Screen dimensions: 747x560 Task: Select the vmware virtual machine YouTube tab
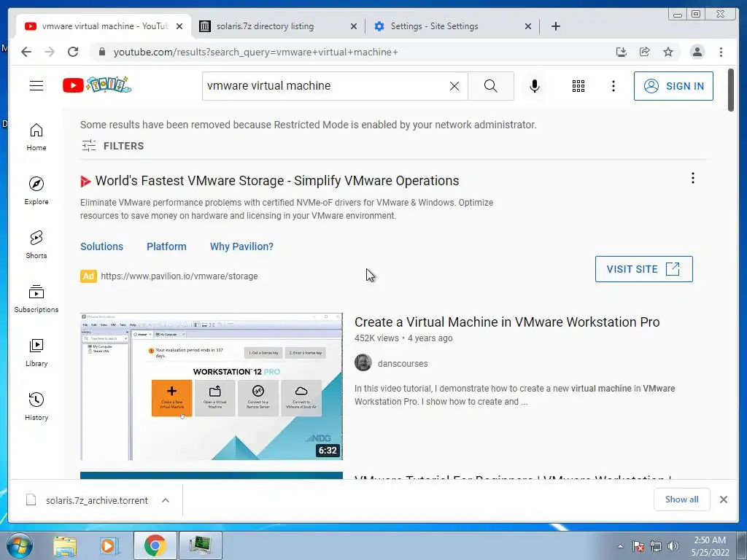click(x=104, y=26)
